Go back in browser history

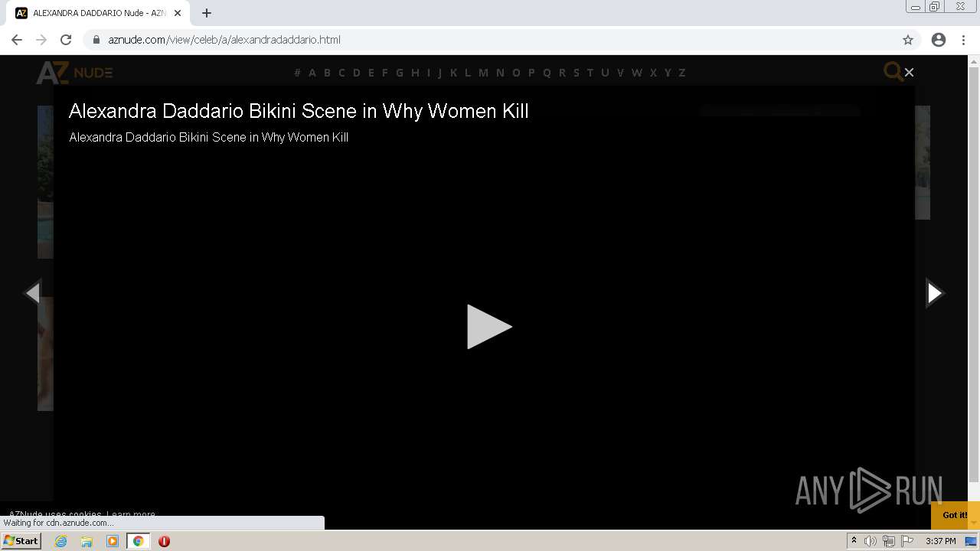pos(17,40)
